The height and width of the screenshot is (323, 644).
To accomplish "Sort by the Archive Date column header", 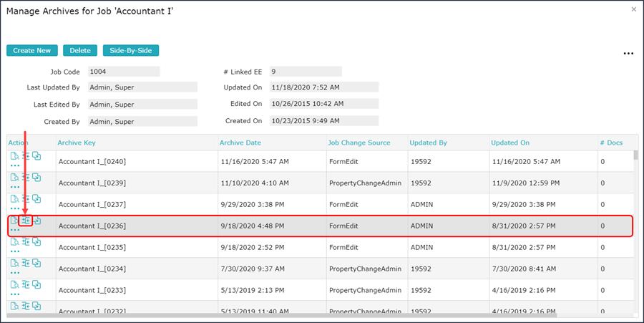I will click(240, 143).
